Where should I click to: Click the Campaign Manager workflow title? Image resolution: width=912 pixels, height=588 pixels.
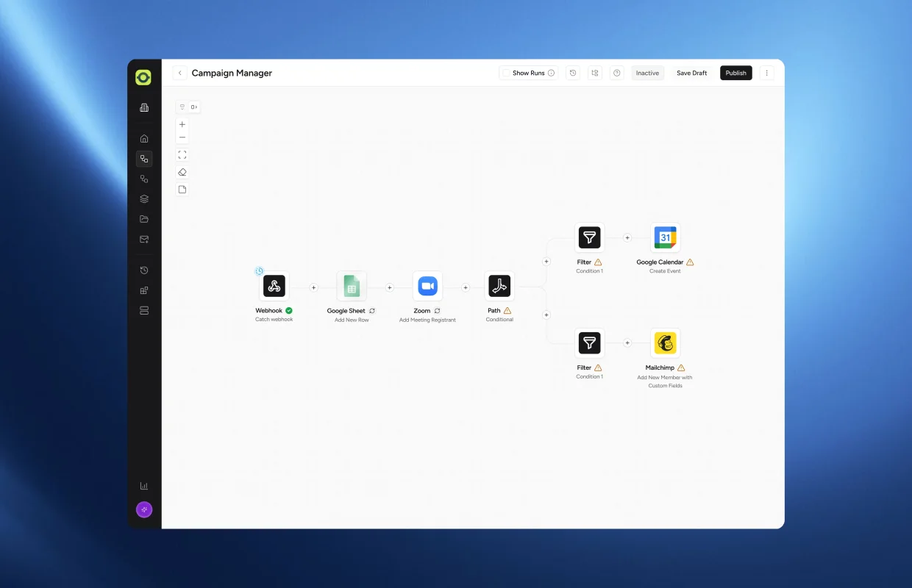232,73
